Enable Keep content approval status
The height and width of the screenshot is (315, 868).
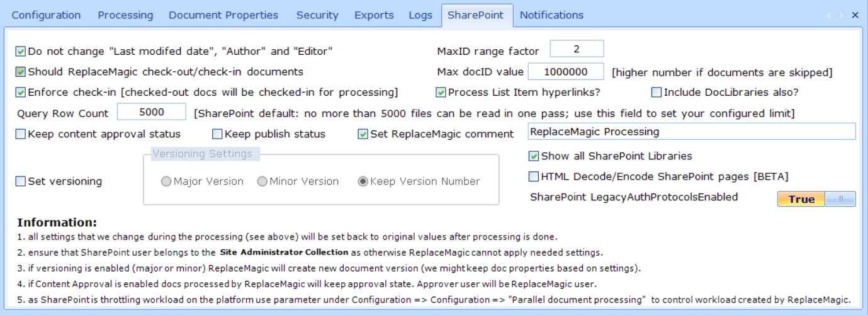[x=21, y=134]
